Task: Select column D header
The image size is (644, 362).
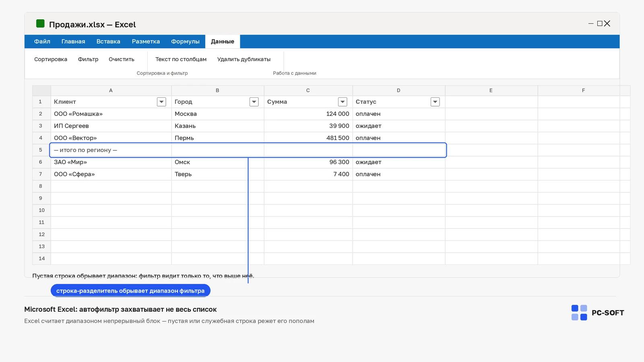Action: (399, 90)
